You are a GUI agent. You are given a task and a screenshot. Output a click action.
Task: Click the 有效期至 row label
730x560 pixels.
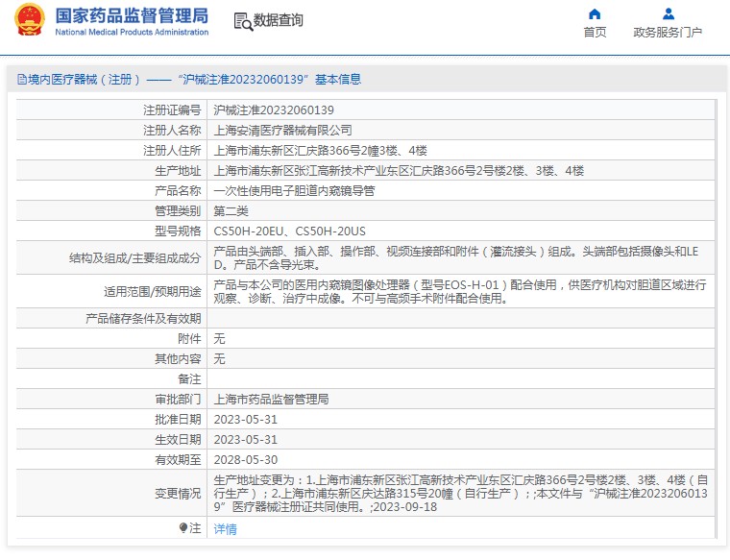click(178, 460)
